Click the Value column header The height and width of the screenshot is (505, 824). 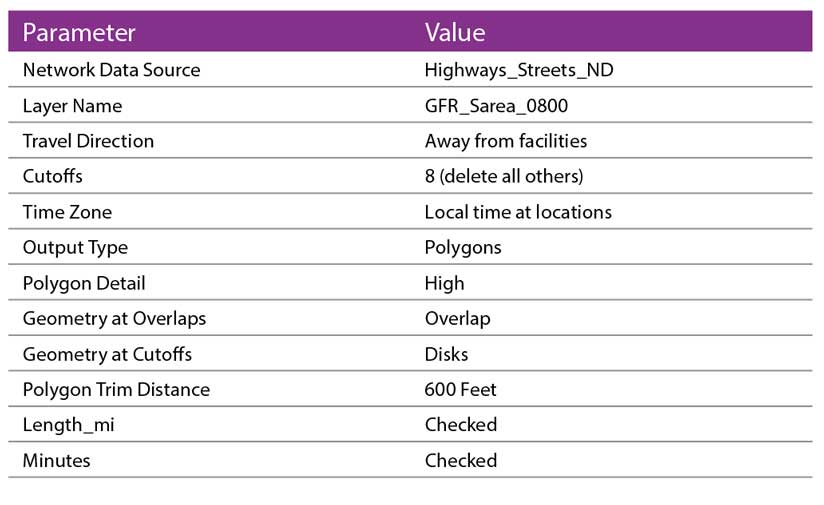(455, 32)
